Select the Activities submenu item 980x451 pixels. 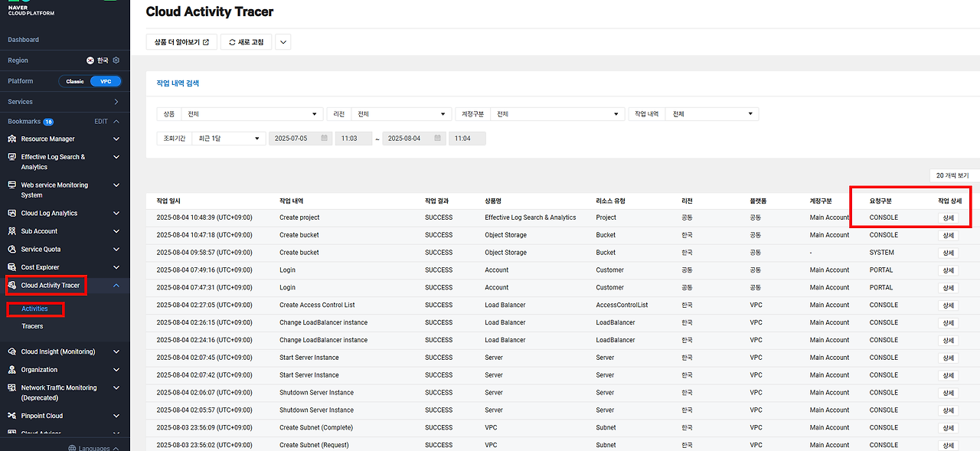(x=34, y=309)
